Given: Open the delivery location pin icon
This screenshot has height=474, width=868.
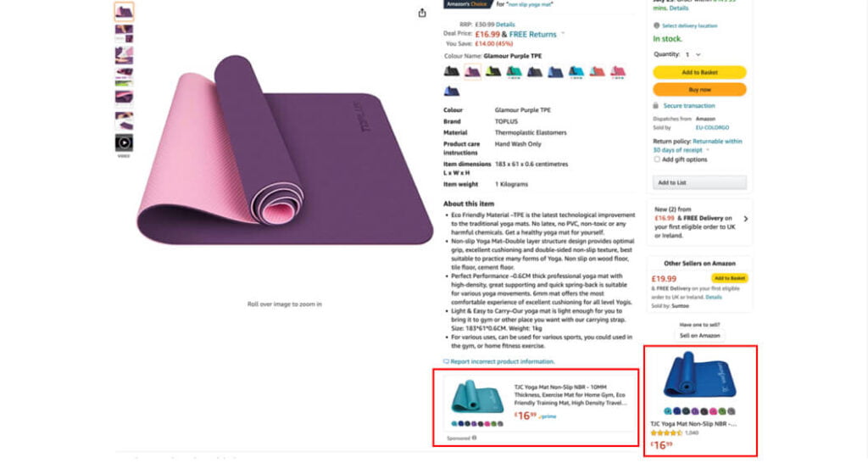Looking at the screenshot, I should 657,25.
